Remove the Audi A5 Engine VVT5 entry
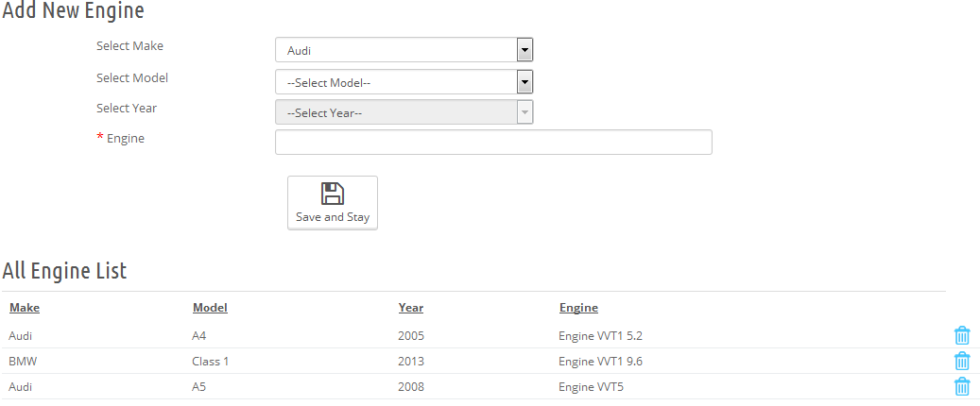Screen dimensions: 980x406 click(x=961, y=386)
